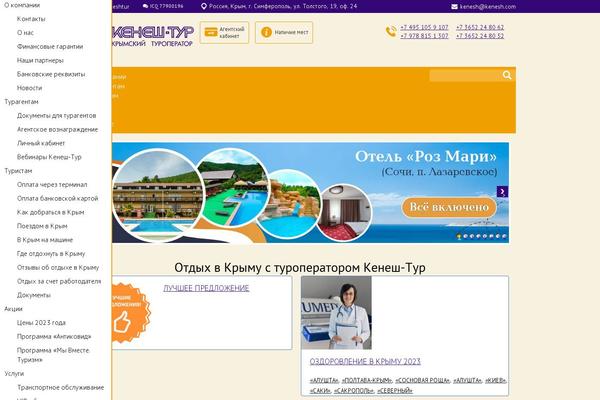
Task: Open Отдых за счет работодателя item
Action: [59, 281]
